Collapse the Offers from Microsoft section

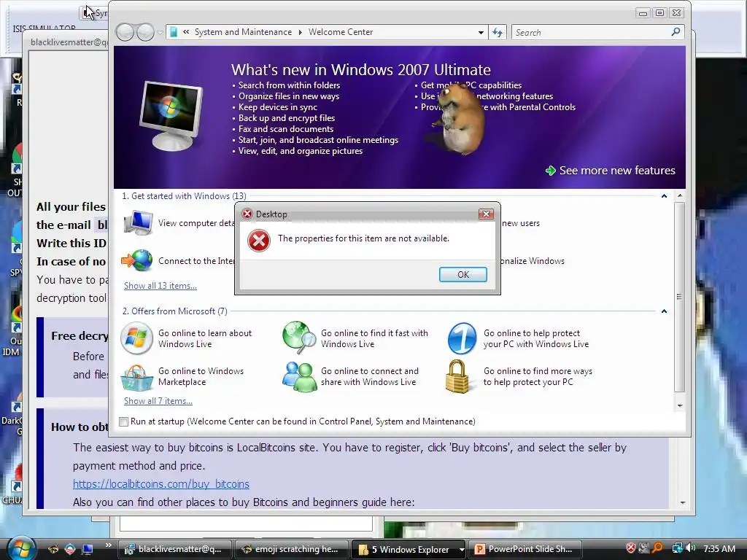pos(664,311)
